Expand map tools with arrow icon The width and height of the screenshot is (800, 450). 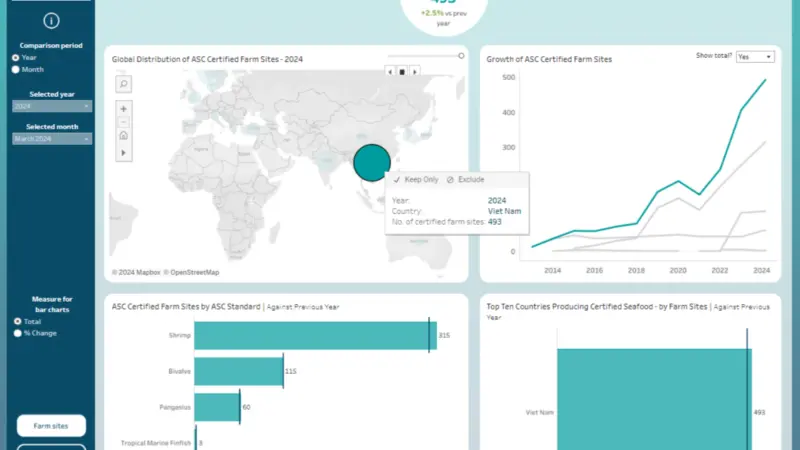click(123, 153)
